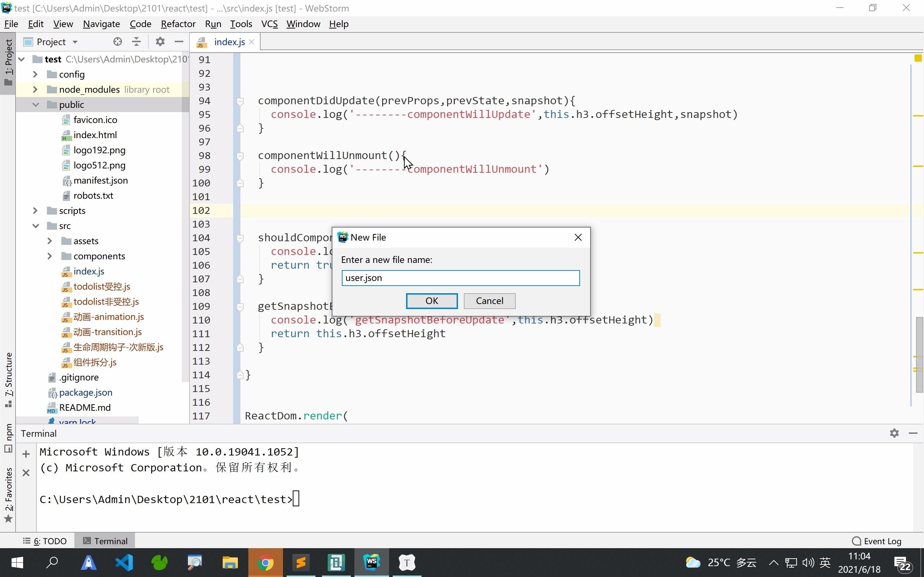924x577 pixels.
Task: Open Project panel settings gear
Action: (160, 41)
